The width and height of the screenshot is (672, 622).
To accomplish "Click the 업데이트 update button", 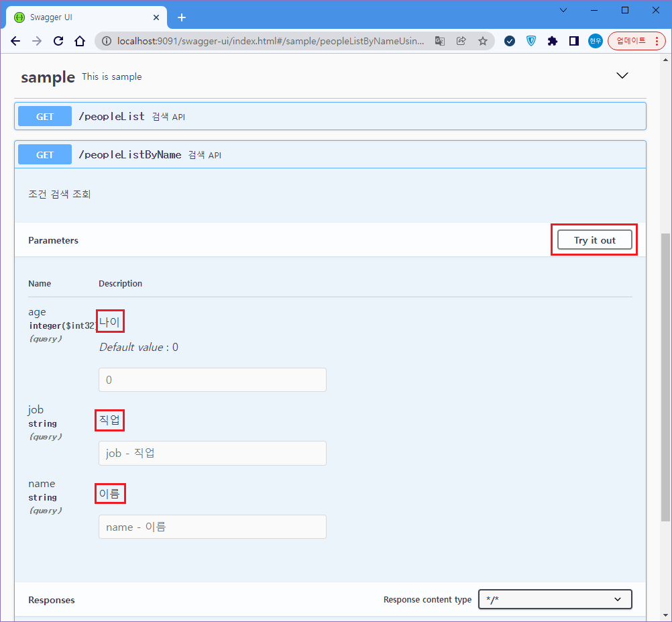I will click(631, 41).
